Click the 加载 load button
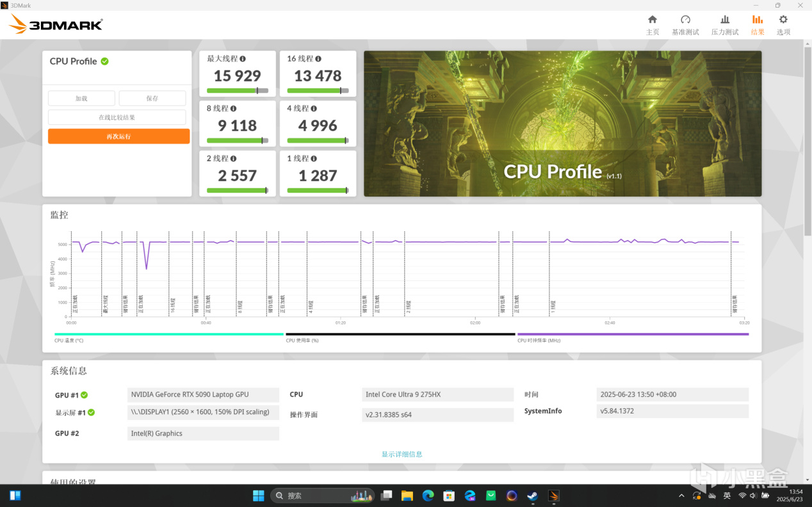The width and height of the screenshot is (812, 507). 81,98
